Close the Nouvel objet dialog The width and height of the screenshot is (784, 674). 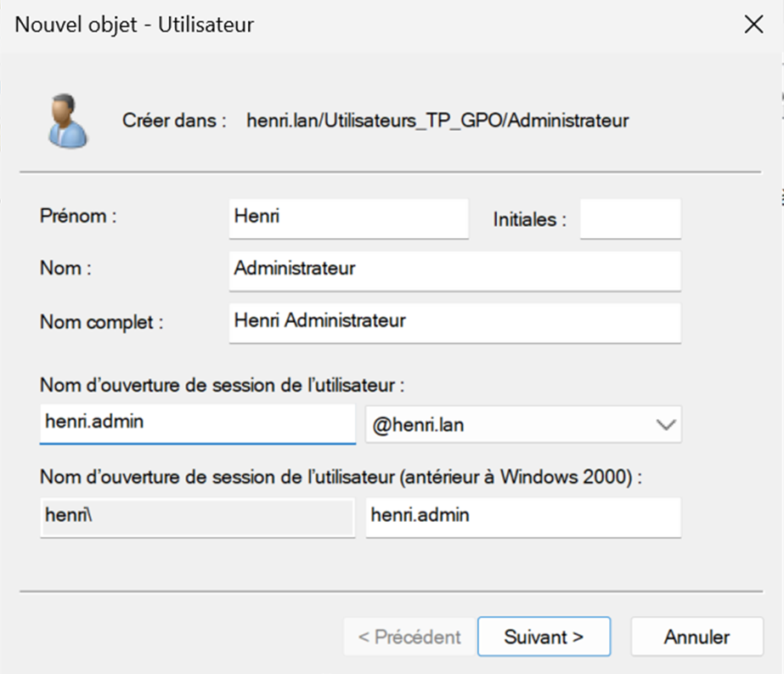(753, 24)
